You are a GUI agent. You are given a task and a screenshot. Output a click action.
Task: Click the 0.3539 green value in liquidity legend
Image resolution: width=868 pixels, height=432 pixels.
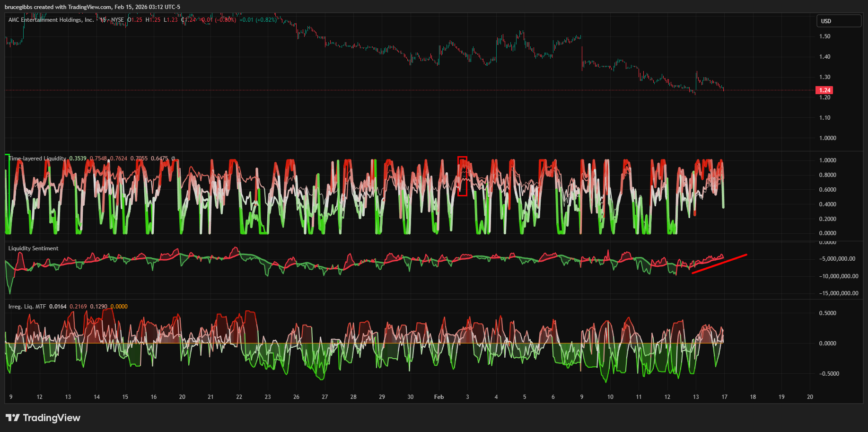(78, 159)
